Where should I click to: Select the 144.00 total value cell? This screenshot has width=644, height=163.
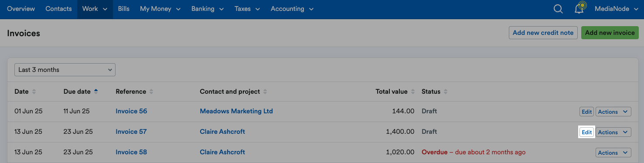[403, 111]
